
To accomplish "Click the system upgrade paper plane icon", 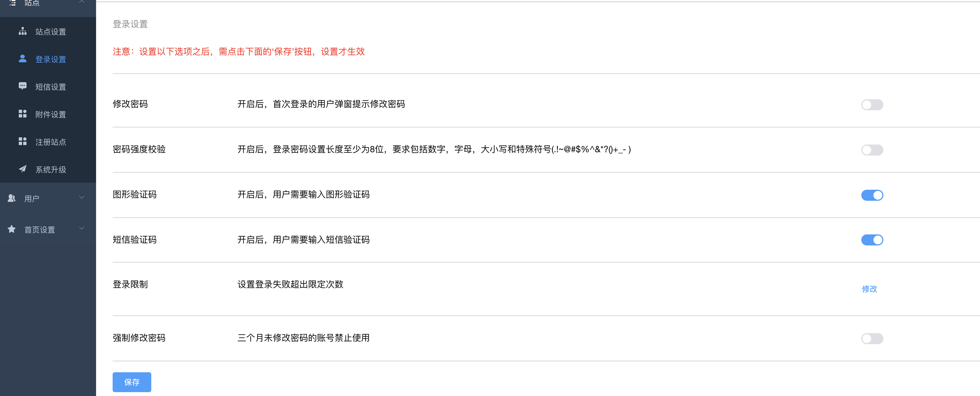I will point(23,169).
